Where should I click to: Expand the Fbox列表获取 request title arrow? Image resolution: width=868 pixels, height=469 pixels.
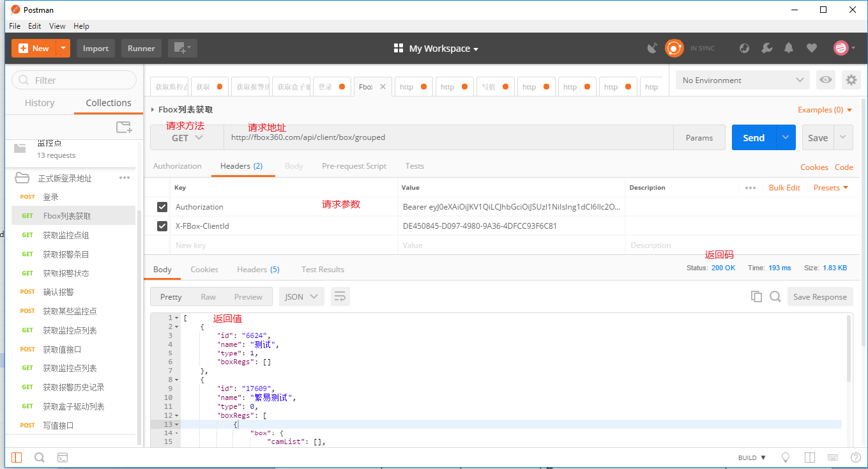[152, 109]
